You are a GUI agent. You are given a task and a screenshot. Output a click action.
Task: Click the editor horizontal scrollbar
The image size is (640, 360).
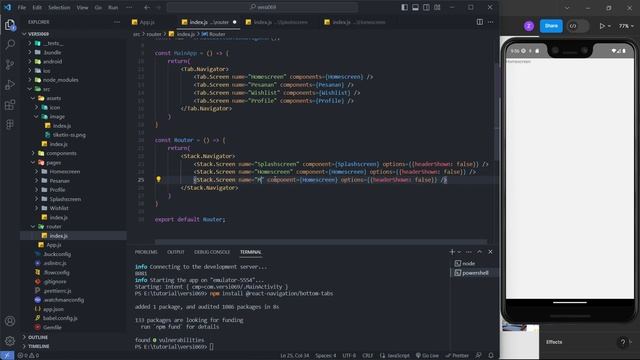tap(321, 242)
